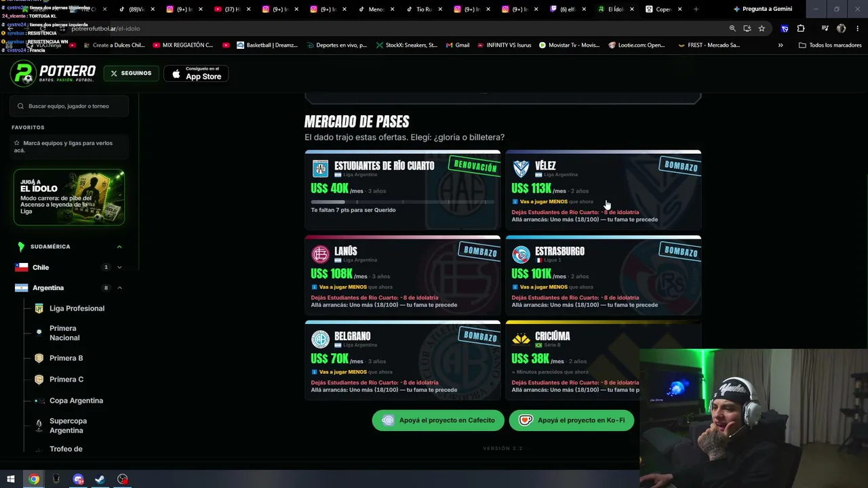
Task: Show more bookmarks with the chevron
Action: tap(781, 45)
